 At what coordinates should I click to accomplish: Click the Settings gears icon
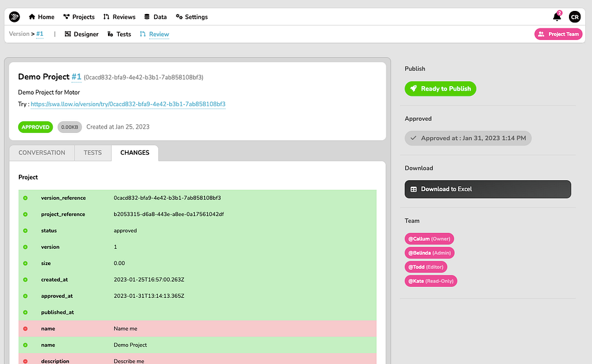point(179,16)
